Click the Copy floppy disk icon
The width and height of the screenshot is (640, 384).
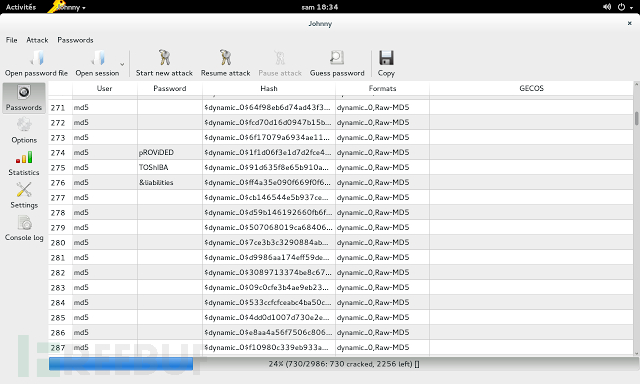pos(386,58)
